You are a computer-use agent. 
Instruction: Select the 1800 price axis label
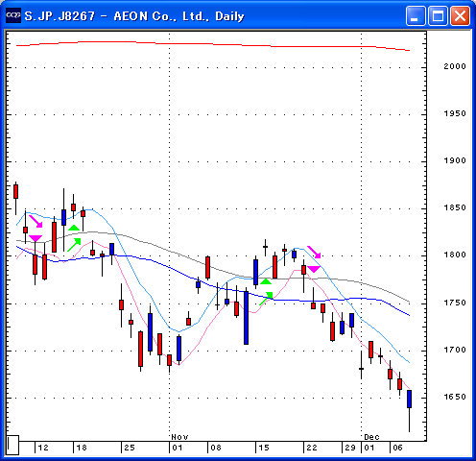(455, 255)
